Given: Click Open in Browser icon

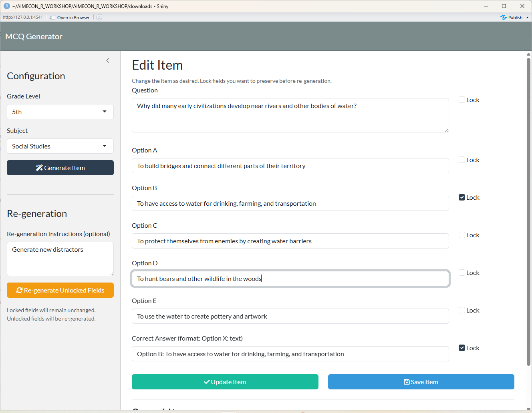Looking at the screenshot, I should 52,17.
